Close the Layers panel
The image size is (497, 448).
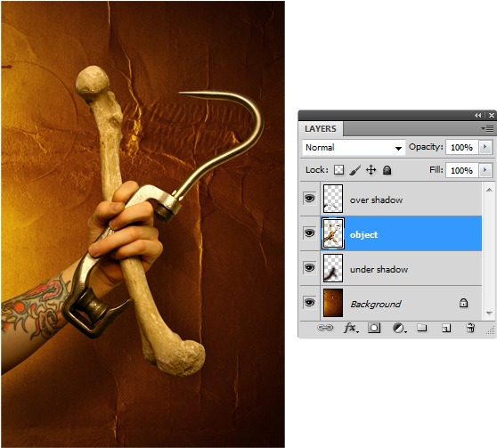tap(492, 116)
